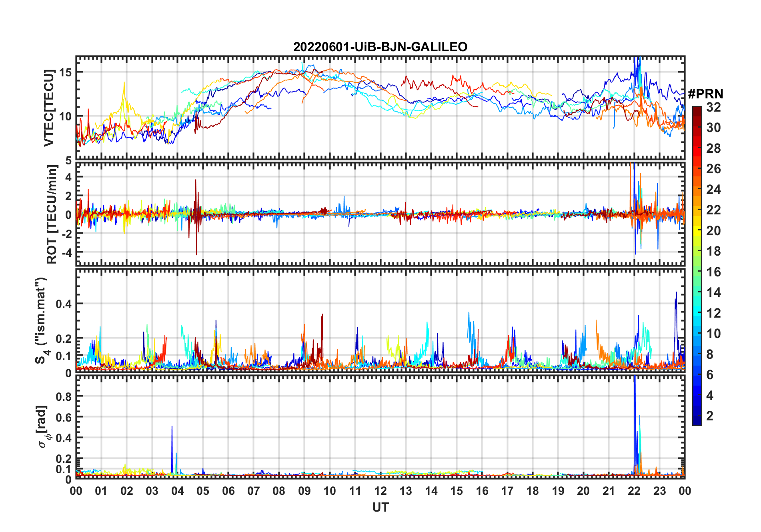Click UT axis tick label 11
The image size is (761, 532).
tap(355, 491)
